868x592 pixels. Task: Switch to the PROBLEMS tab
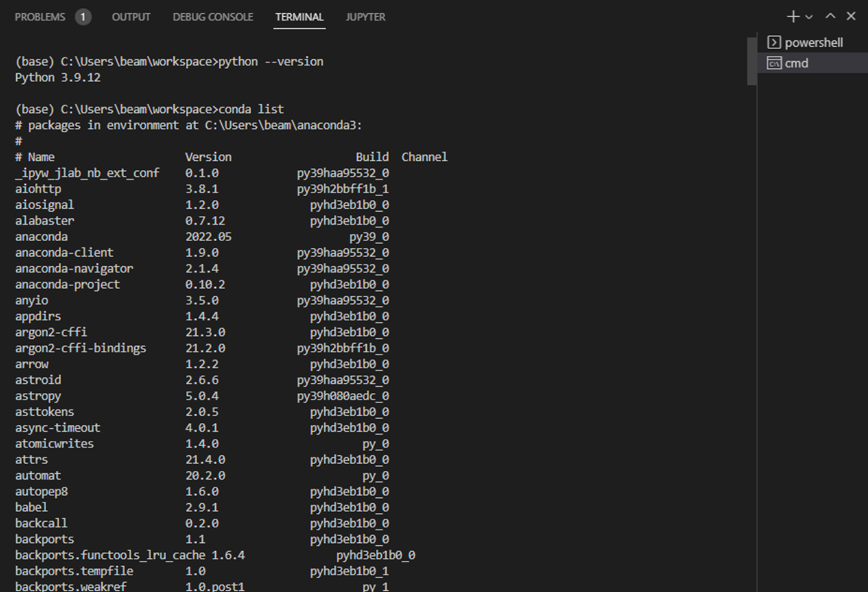(40, 17)
